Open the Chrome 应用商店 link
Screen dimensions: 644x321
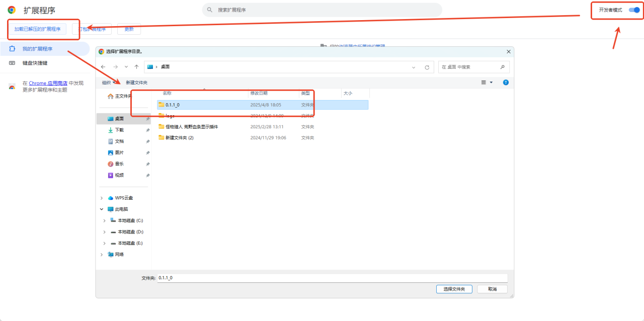click(48, 83)
